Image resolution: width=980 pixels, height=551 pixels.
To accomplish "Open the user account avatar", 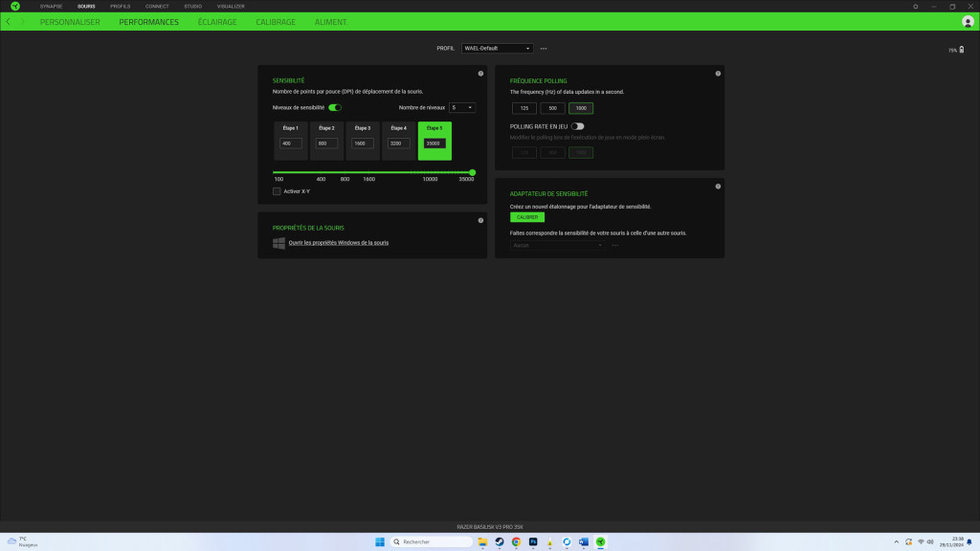I will click(968, 22).
